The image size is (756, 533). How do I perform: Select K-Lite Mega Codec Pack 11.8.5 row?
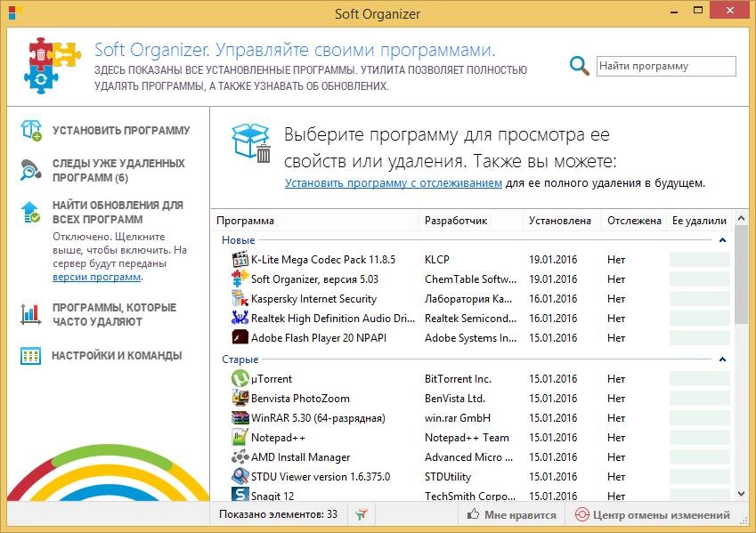coord(473,259)
